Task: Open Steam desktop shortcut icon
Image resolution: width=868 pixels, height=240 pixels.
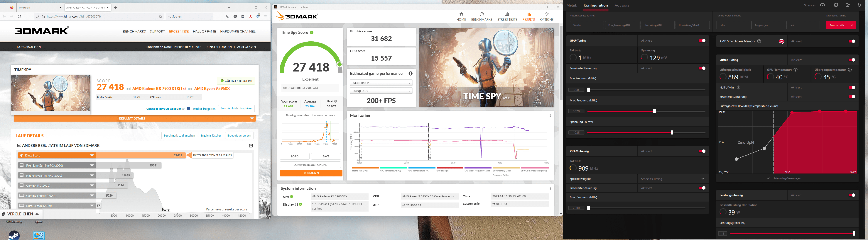Action: (14, 235)
